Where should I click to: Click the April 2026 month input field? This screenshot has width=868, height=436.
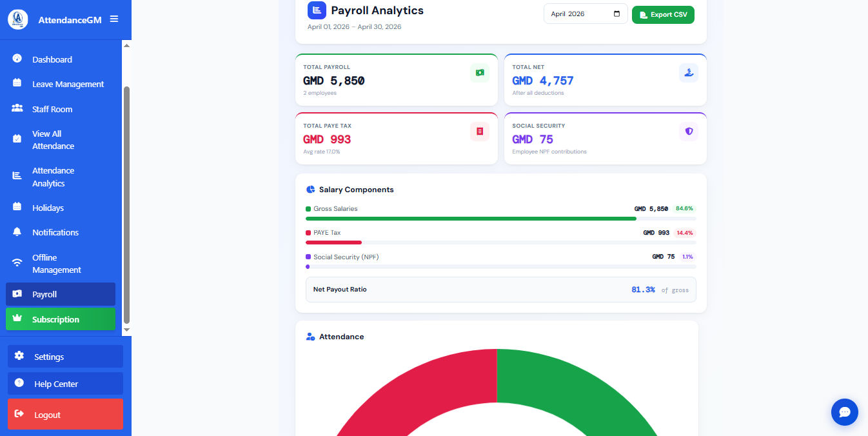[586, 14]
